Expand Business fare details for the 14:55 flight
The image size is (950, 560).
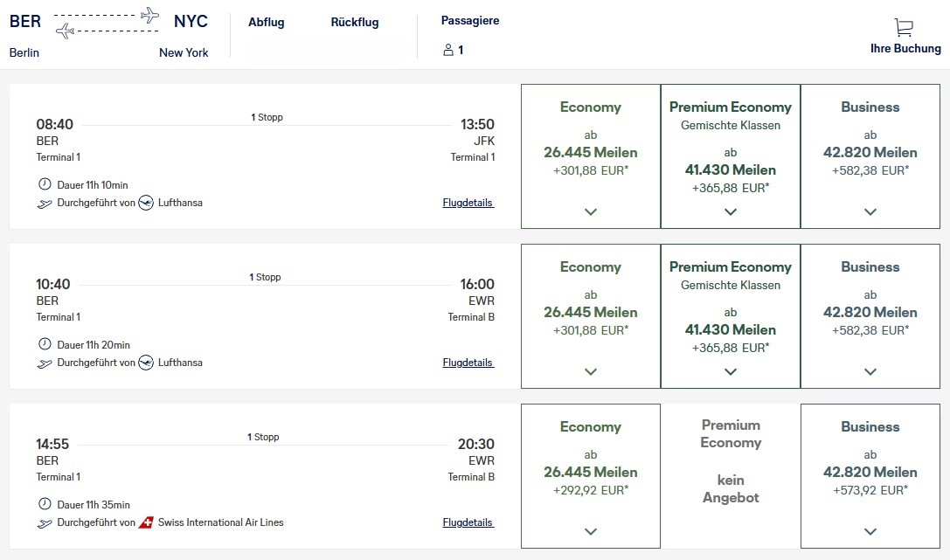(870, 530)
